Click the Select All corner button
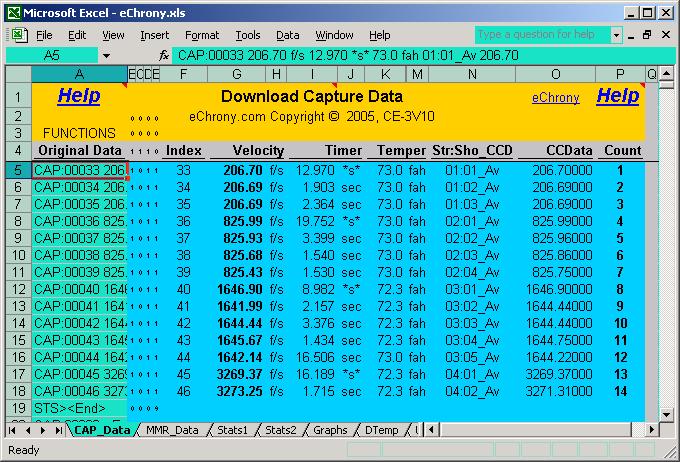This screenshot has width=680, height=462. pos(19,75)
